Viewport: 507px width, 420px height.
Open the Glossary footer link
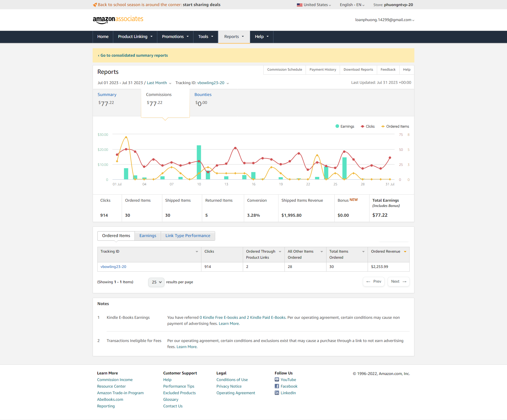coord(171,399)
